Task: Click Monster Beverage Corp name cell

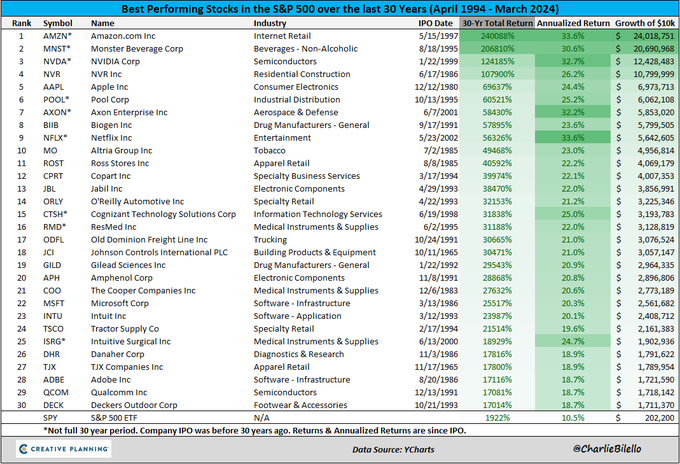Action: 137,49
